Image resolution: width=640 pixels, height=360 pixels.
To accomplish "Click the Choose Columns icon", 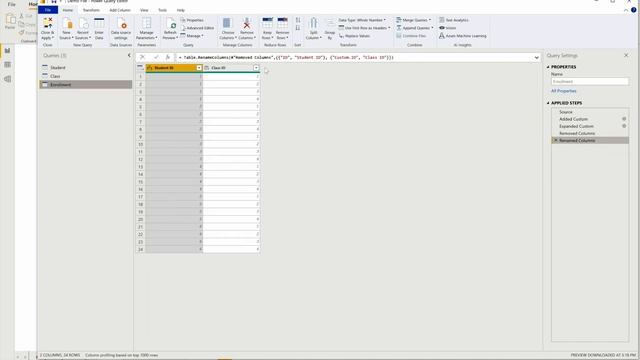I will point(228,29).
